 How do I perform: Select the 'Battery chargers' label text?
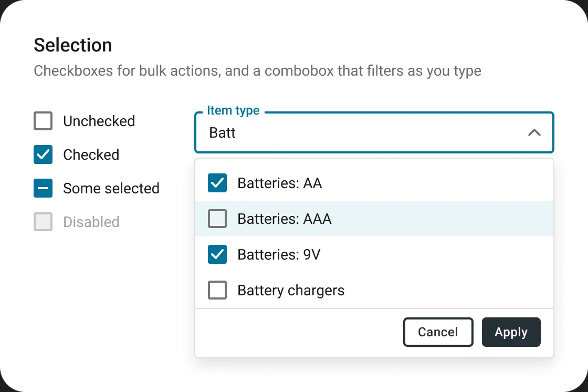click(291, 291)
